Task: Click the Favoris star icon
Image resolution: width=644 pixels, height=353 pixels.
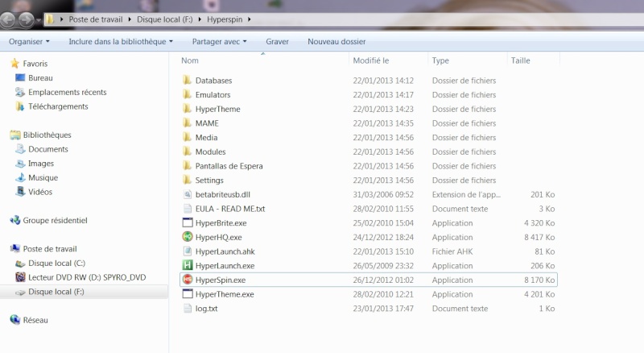Action: pyautogui.click(x=15, y=64)
